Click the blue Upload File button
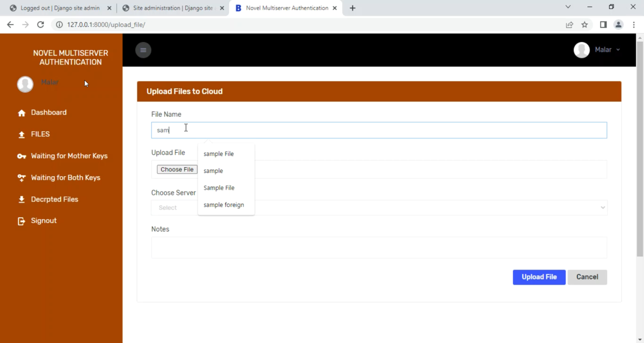The image size is (644, 343). point(539,277)
